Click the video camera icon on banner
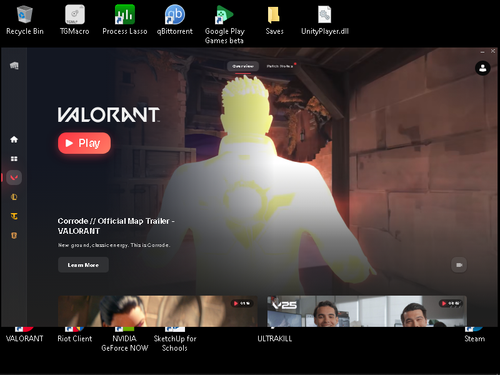The width and height of the screenshot is (500, 375). pyautogui.click(x=459, y=265)
